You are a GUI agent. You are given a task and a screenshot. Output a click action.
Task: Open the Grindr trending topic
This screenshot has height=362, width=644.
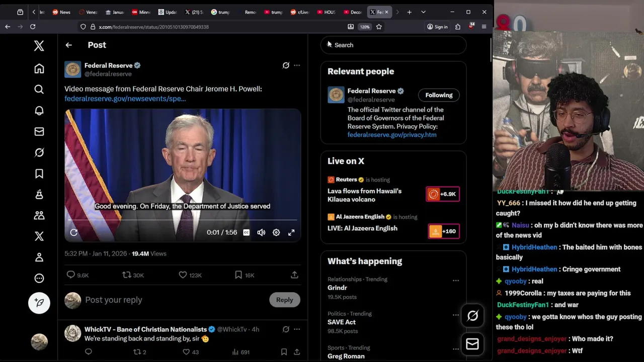click(x=337, y=288)
